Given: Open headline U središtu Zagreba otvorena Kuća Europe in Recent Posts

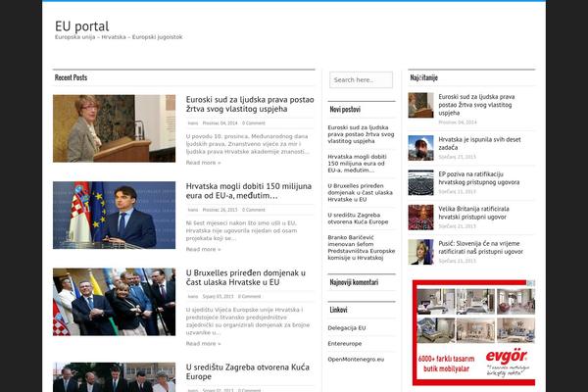Looking at the screenshot, I should click(x=248, y=371).
